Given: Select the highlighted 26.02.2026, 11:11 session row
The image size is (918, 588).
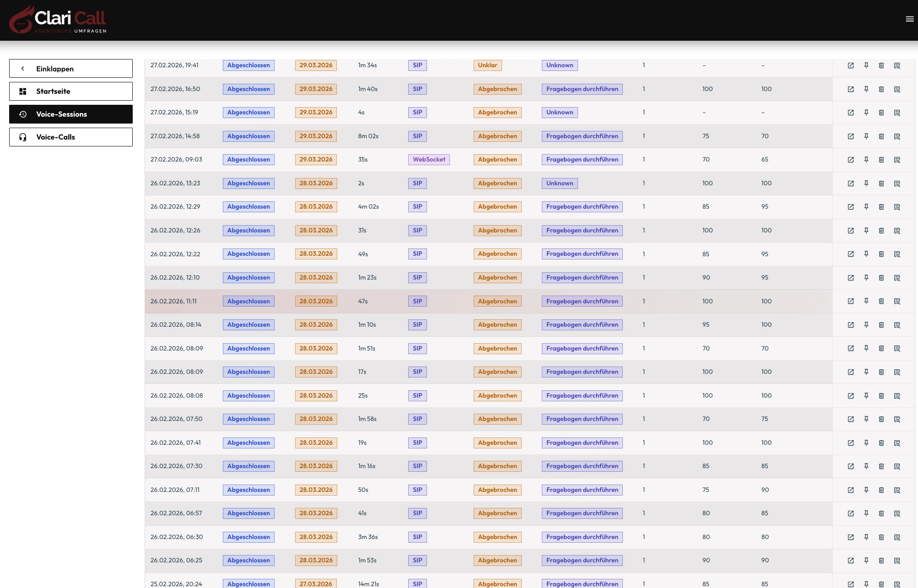Looking at the screenshot, I should 173,302.
